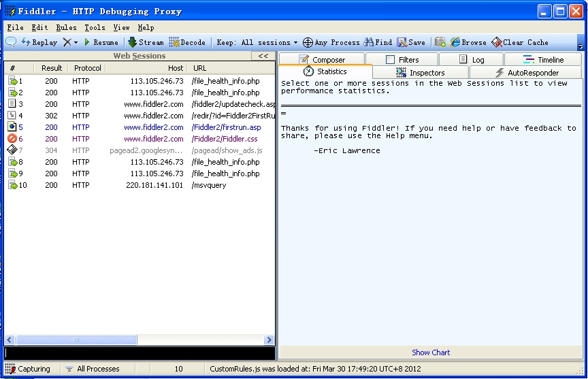Switch to the Composer tab
Viewport: 588px width, 379px height.
pyautogui.click(x=321, y=59)
